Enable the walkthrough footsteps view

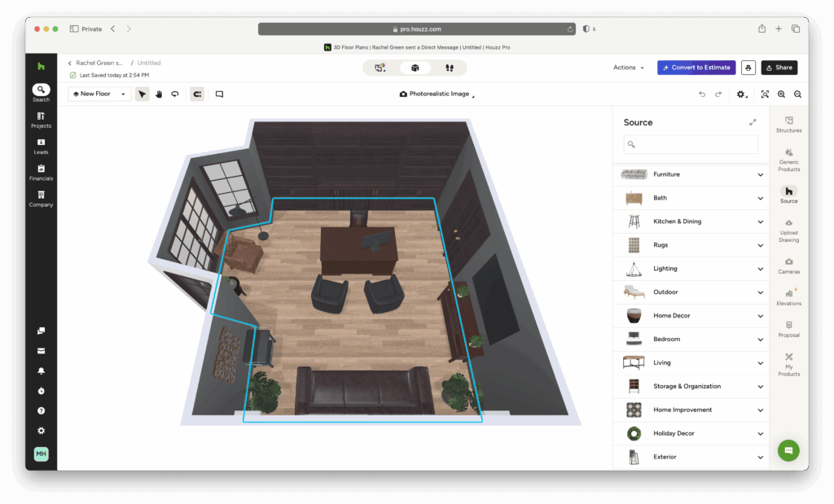pyautogui.click(x=449, y=68)
